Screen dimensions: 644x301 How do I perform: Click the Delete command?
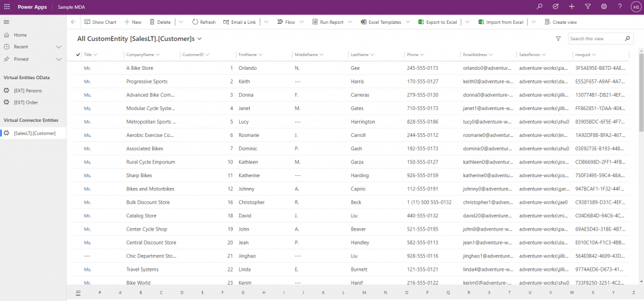[x=160, y=22]
